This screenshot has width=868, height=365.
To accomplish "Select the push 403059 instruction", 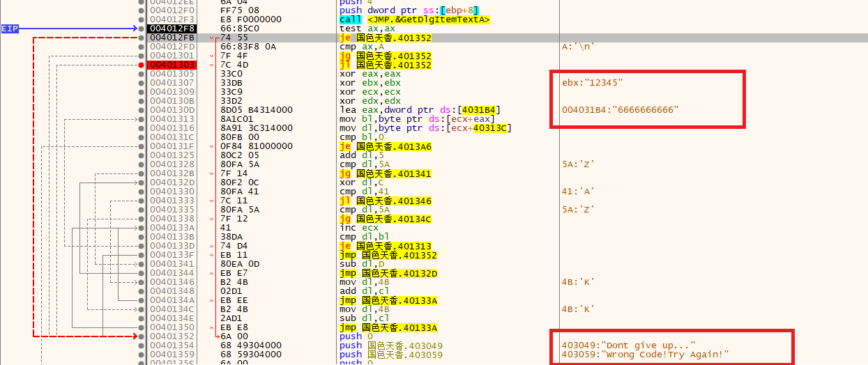I will 390,355.
